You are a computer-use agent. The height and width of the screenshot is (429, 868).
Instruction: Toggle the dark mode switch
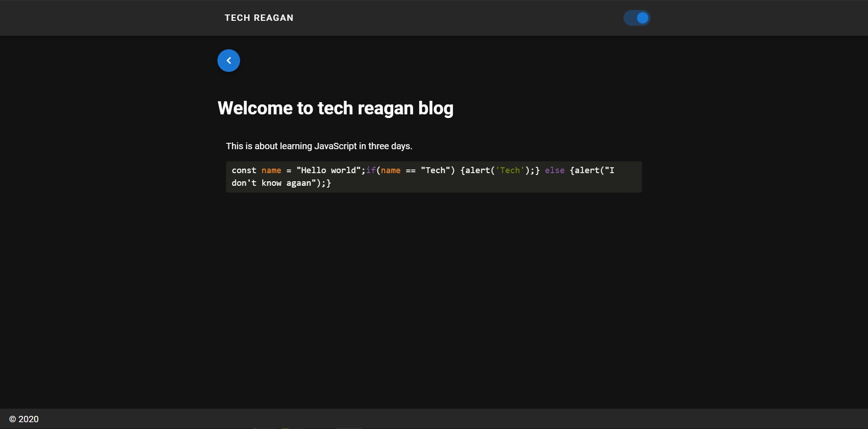(637, 18)
